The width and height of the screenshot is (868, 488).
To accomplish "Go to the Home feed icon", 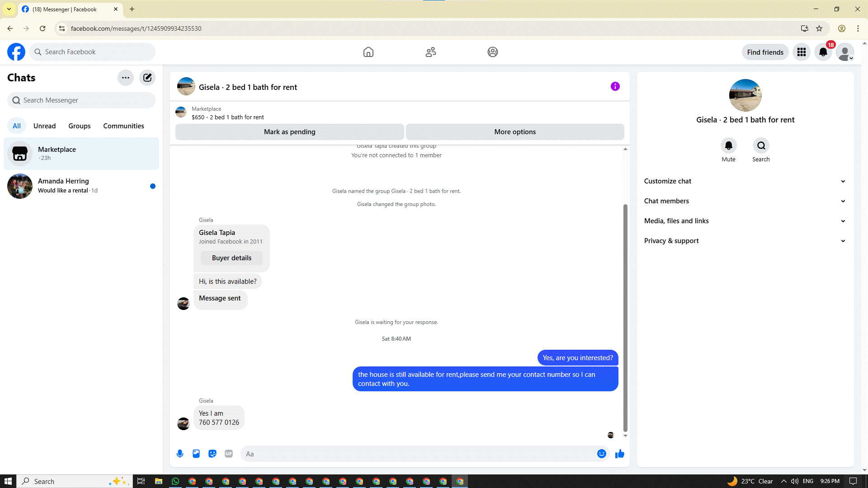I will click(368, 52).
